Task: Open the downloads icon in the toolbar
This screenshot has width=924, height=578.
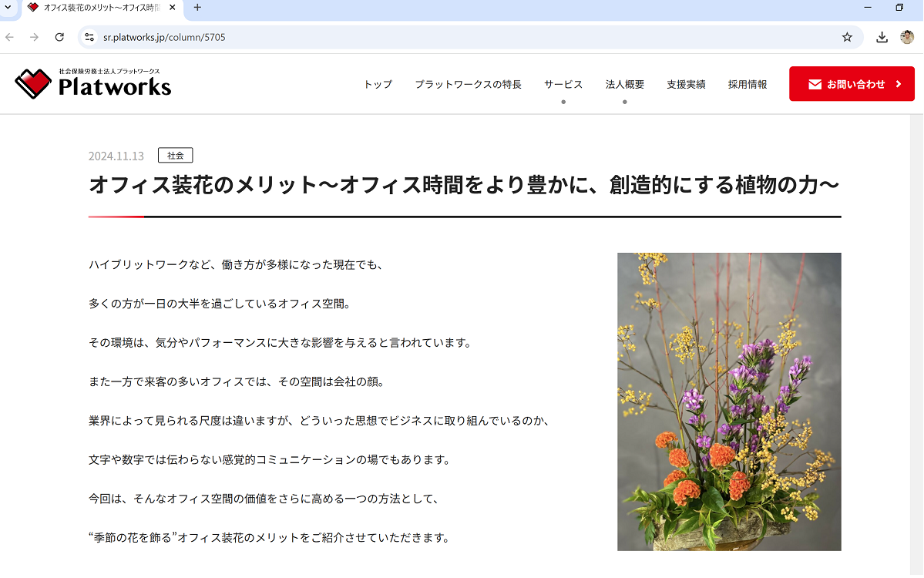Action: point(882,37)
